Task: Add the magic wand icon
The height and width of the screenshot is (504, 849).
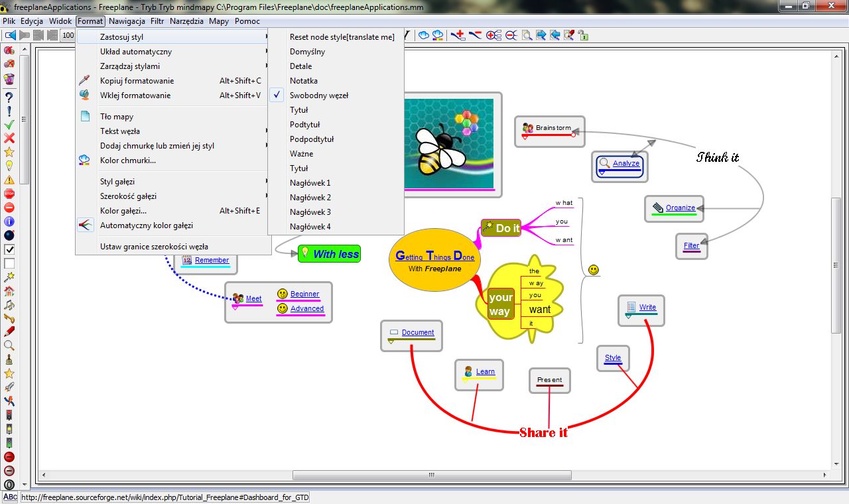Action: (x=9, y=277)
